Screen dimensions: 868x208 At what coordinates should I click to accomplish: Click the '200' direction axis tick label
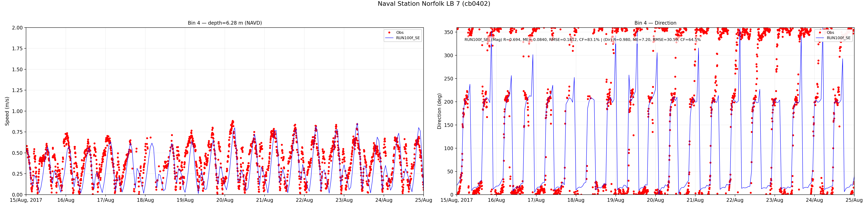[x=449, y=102]
